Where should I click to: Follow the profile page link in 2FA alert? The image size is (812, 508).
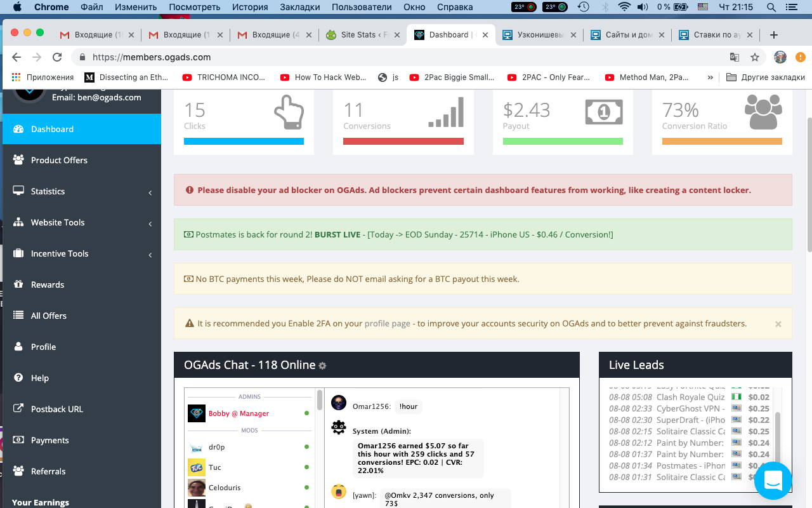[x=387, y=323]
